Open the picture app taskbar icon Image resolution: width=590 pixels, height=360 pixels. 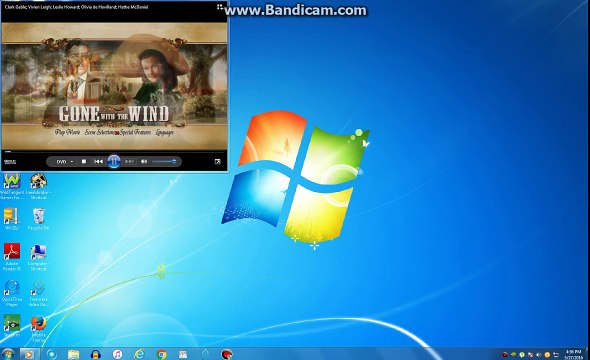coord(183,354)
